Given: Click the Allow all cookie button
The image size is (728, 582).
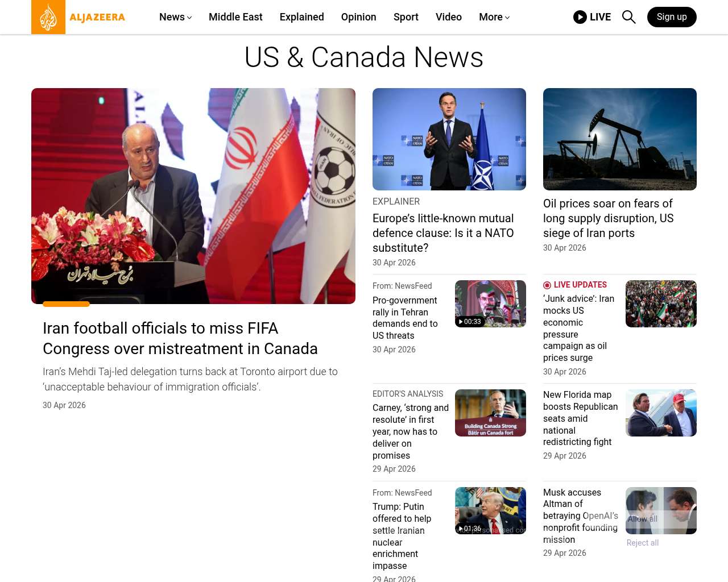Looking at the screenshot, I should [x=643, y=519].
